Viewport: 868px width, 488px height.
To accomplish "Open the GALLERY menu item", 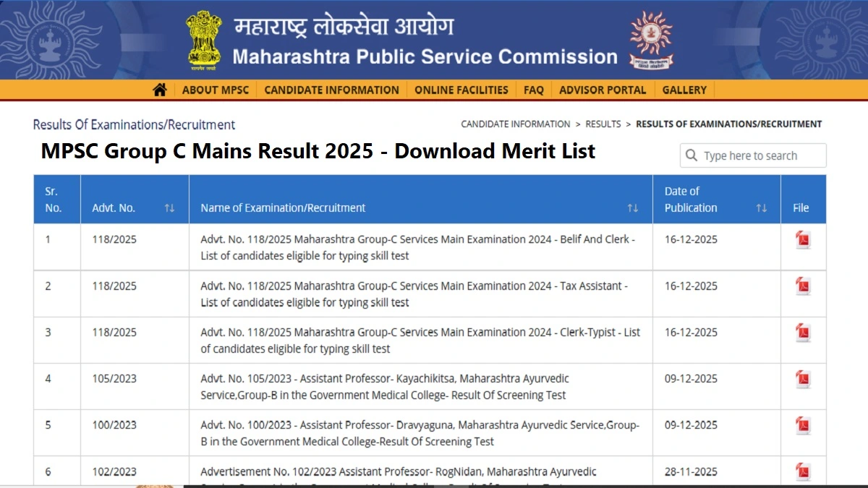I will [x=684, y=89].
